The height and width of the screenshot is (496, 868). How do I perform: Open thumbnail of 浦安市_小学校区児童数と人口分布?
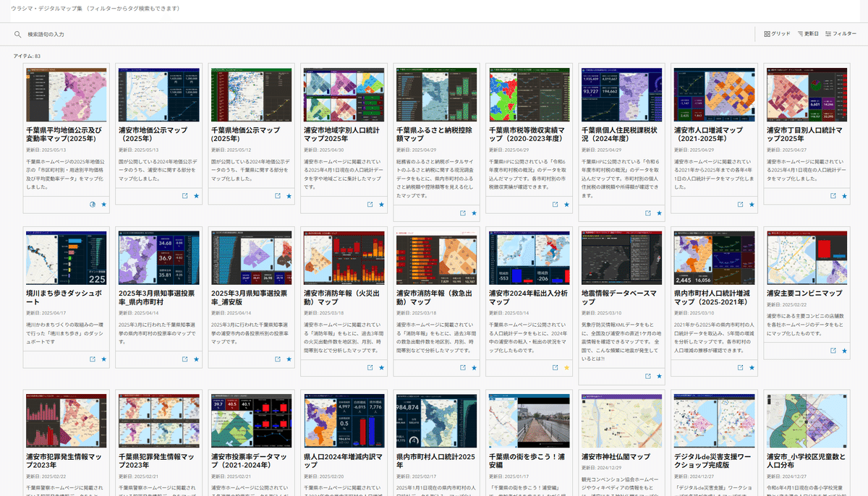tap(807, 421)
